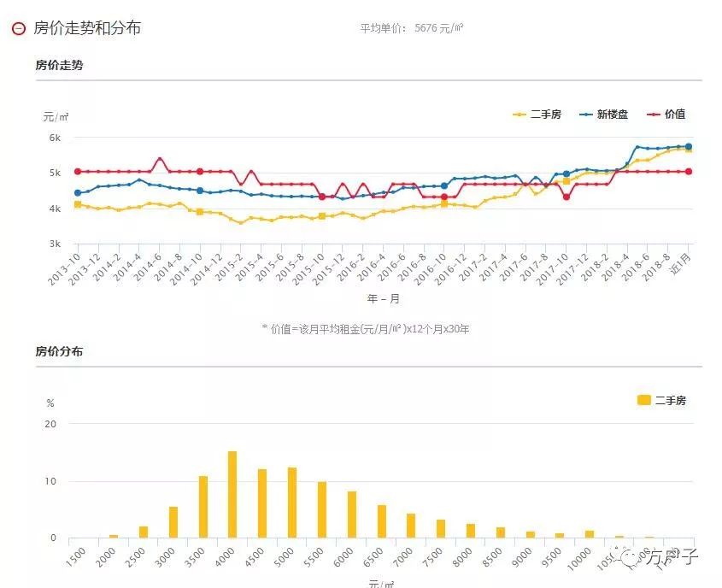Select blue 新楼盘 marker at 2013-10

coord(78,192)
